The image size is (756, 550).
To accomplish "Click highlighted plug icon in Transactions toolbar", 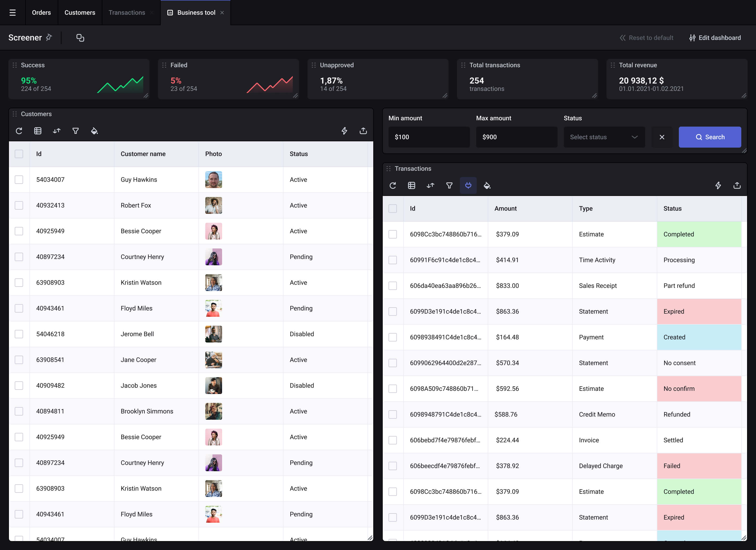I will click(x=468, y=185).
